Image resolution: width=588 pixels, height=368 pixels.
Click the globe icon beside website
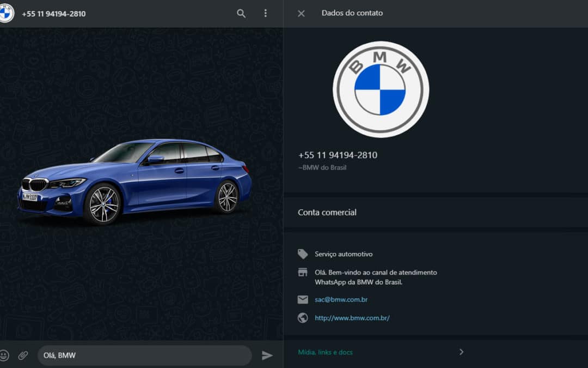[303, 318]
